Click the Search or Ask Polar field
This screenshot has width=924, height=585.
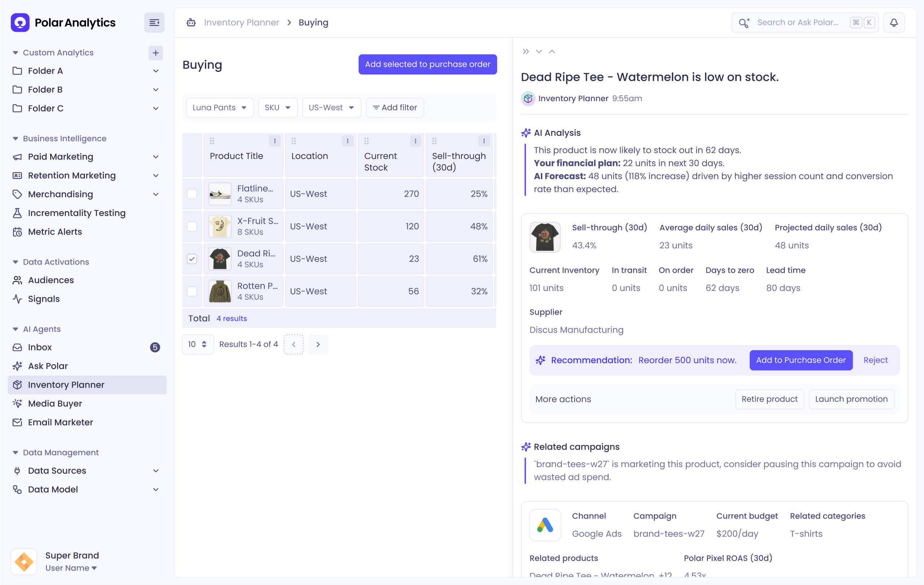coord(805,23)
